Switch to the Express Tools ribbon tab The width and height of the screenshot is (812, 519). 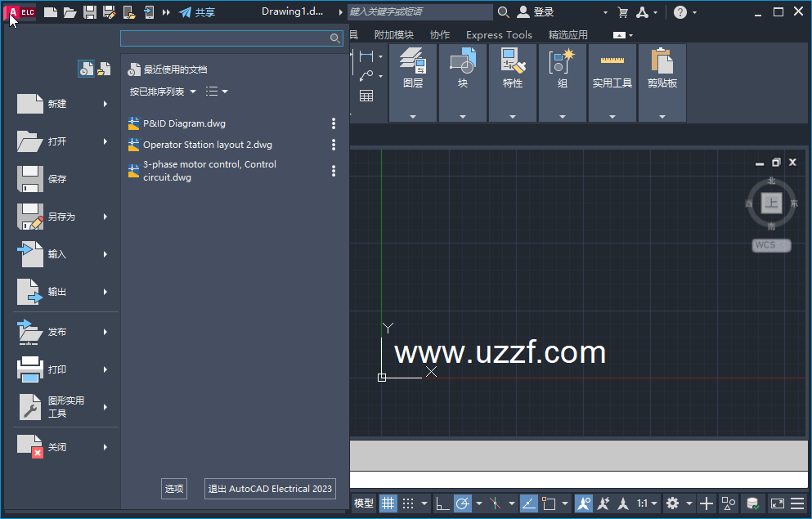[499, 34]
